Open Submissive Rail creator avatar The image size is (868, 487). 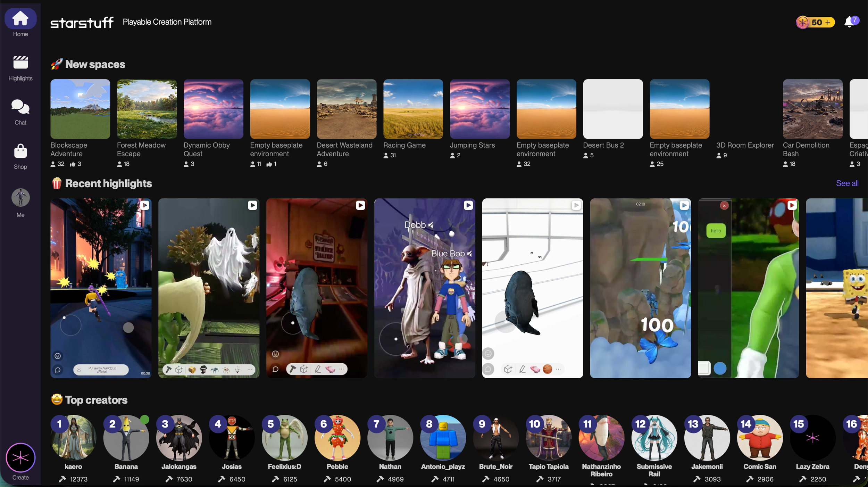(654, 438)
